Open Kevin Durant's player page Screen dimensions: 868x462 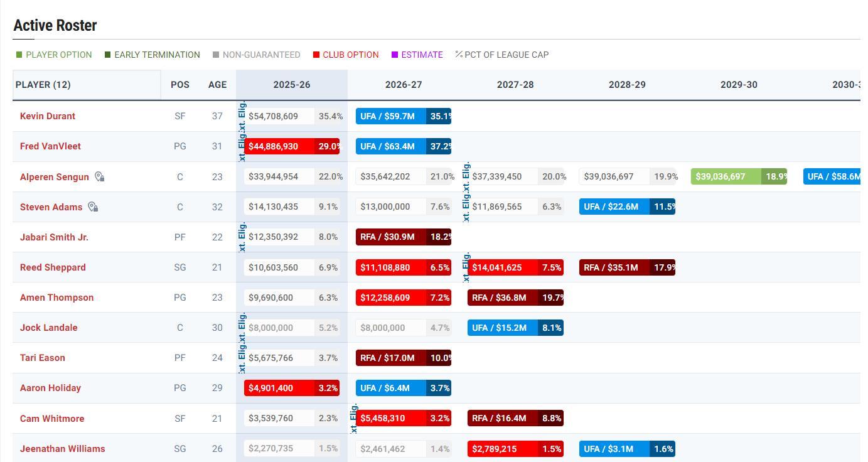pyautogui.click(x=48, y=116)
